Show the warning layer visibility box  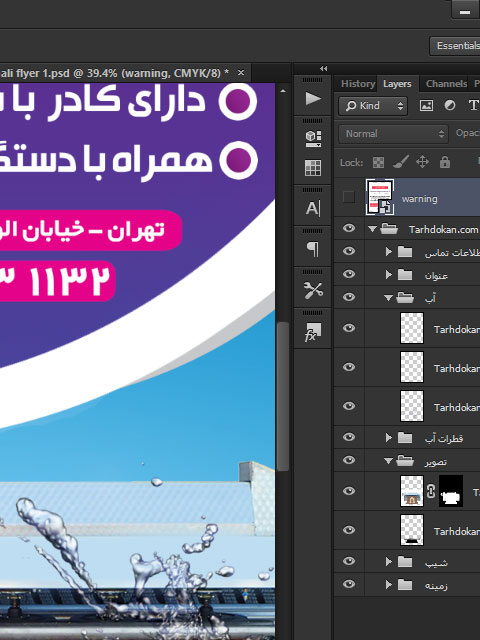point(349,197)
